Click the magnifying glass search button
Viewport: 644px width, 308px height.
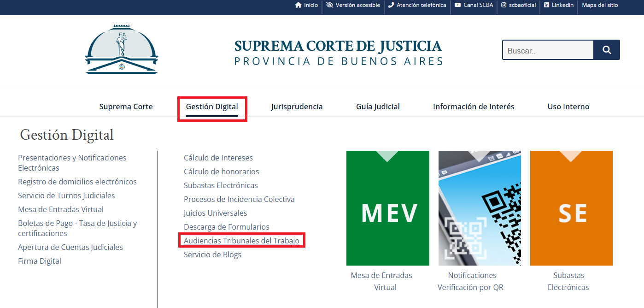[x=607, y=50]
